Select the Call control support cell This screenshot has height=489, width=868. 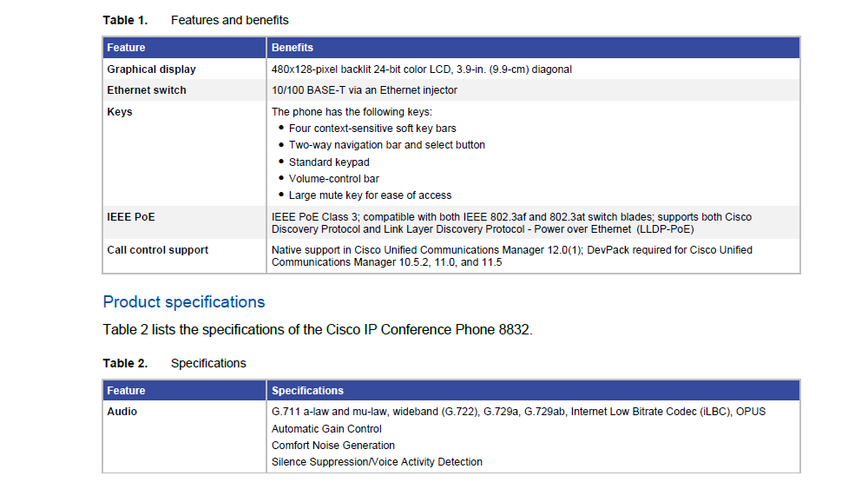click(x=158, y=250)
